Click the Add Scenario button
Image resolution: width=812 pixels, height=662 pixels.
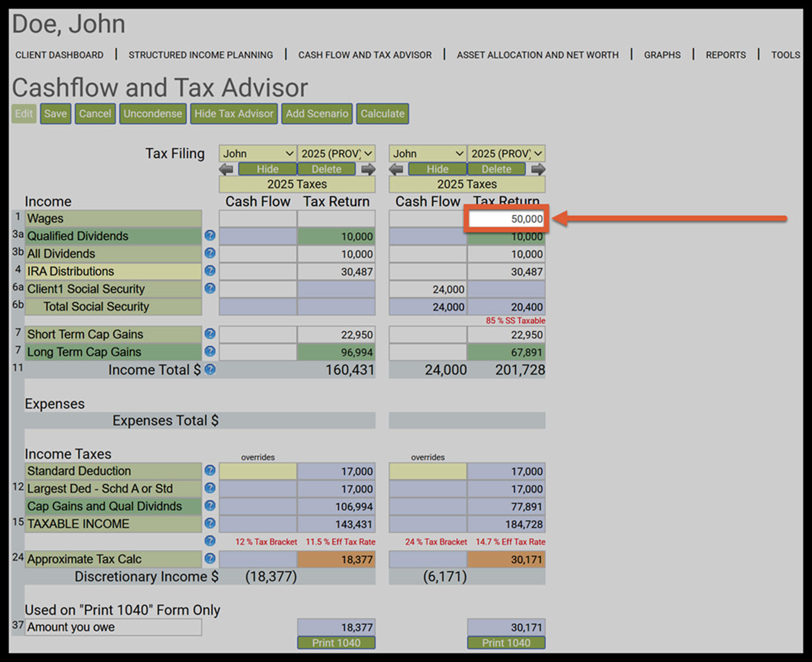[x=317, y=114]
